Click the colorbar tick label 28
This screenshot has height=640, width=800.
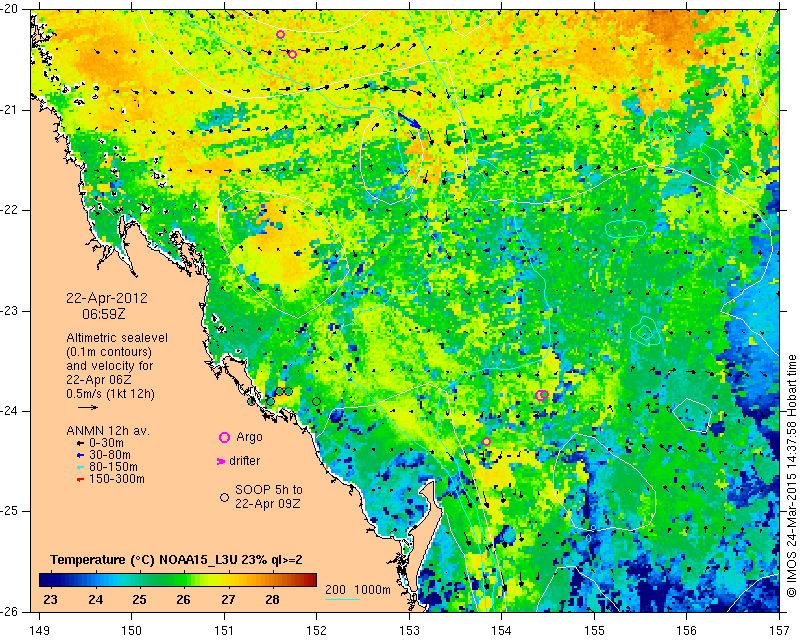272,600
